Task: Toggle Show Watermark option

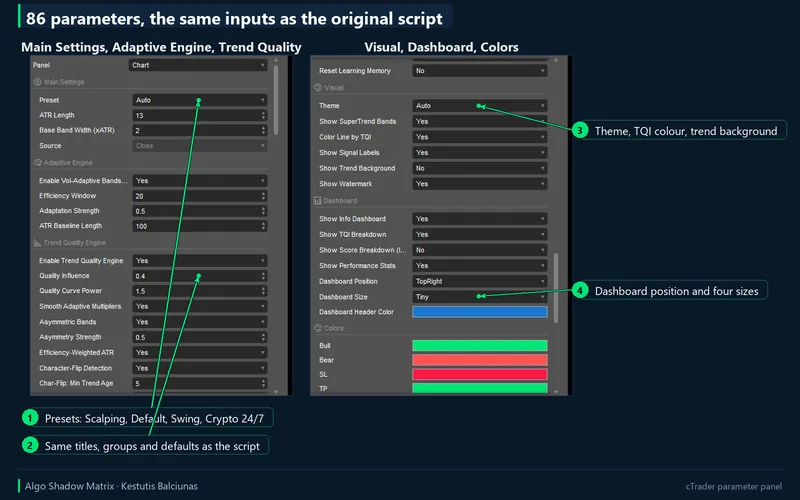Action: click(x=480, y=184)
